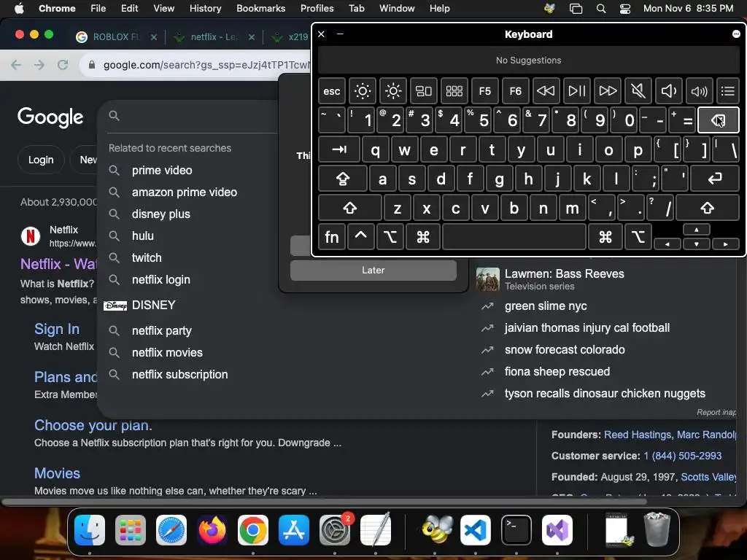The width and height of the screenshot is (747, 560).
Task: Select the disney plus suggestion
Action: pos(161,214)
